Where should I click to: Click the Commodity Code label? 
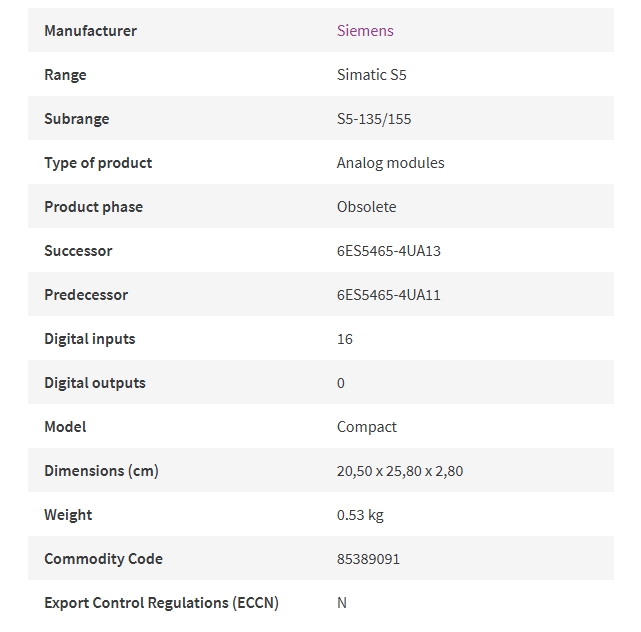103,559
